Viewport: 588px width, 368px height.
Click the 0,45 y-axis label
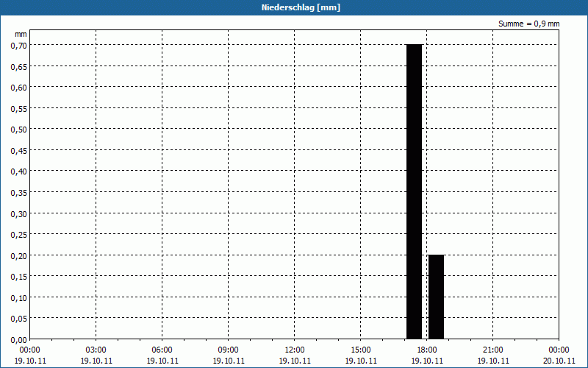tap(19, 151)
